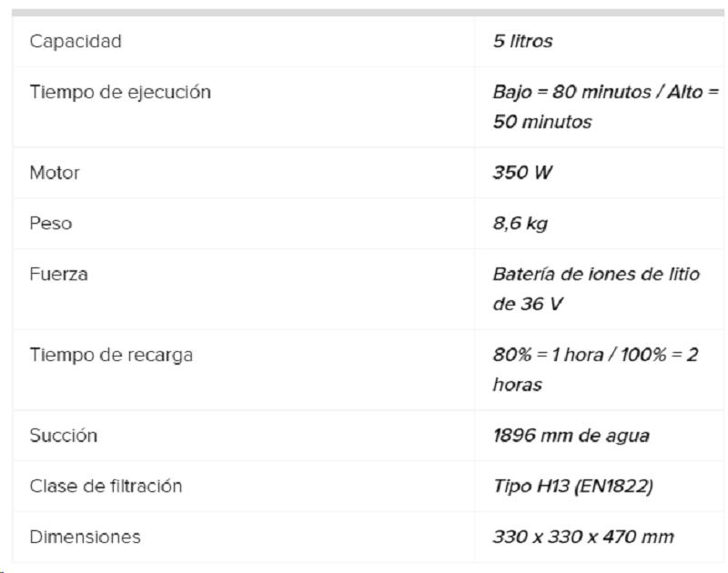Viewport: 728px width, 573px height.
Task: Select the Bajo = 80 minutos text
Action: (572, 92)
